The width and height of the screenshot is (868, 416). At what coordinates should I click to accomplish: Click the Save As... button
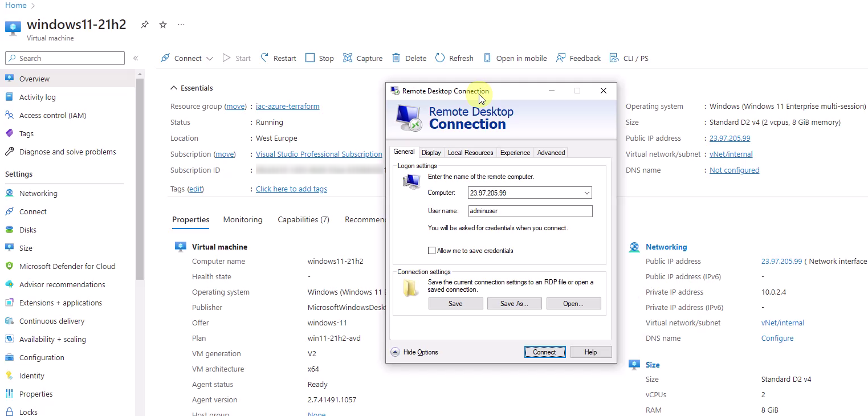514,304
